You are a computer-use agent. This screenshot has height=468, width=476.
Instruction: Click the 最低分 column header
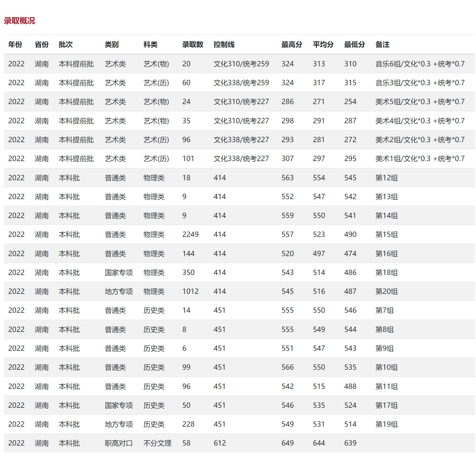click(x=355, y=45)
